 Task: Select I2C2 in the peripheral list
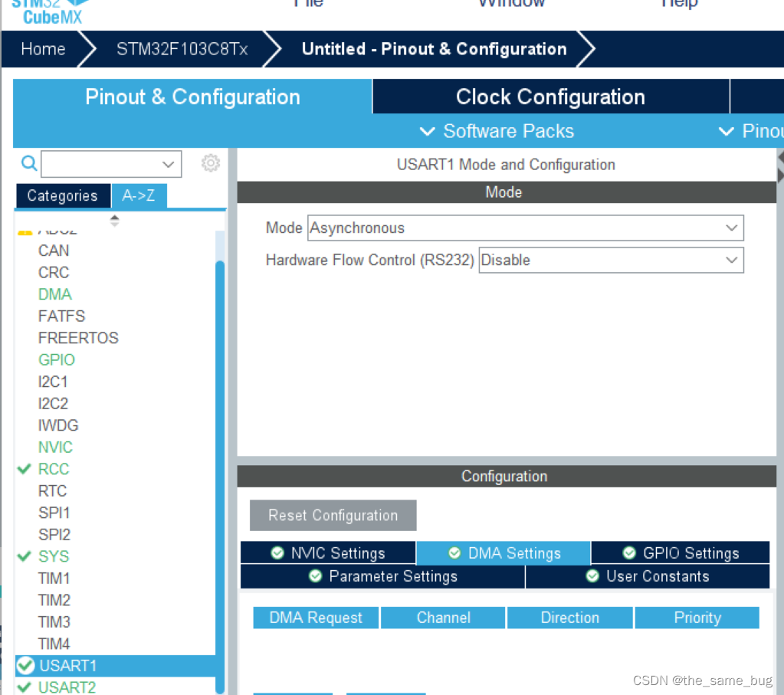[53, 404]
